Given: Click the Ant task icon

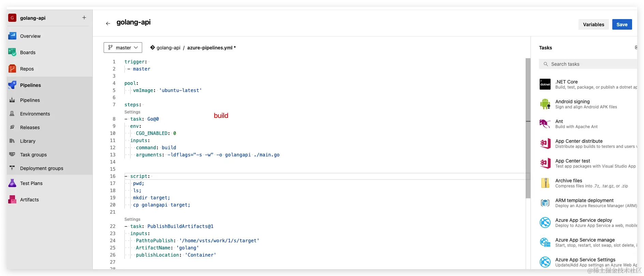Looking at the screenshot, I should 545,124.
